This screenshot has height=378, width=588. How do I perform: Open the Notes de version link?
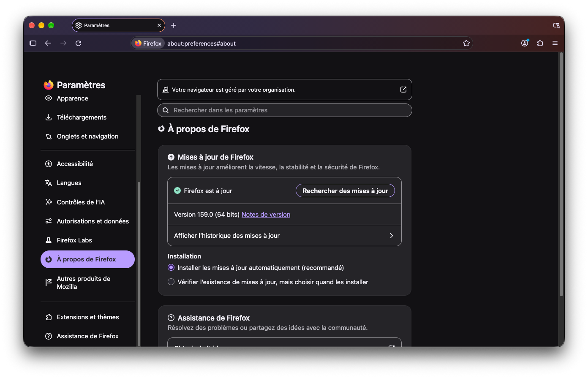(x=266, y=215)
